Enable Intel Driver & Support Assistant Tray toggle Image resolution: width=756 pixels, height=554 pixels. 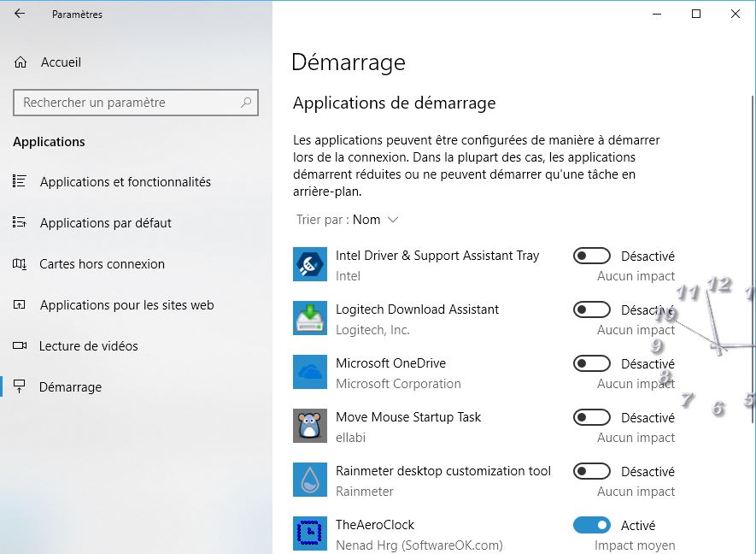coord(592,256)
